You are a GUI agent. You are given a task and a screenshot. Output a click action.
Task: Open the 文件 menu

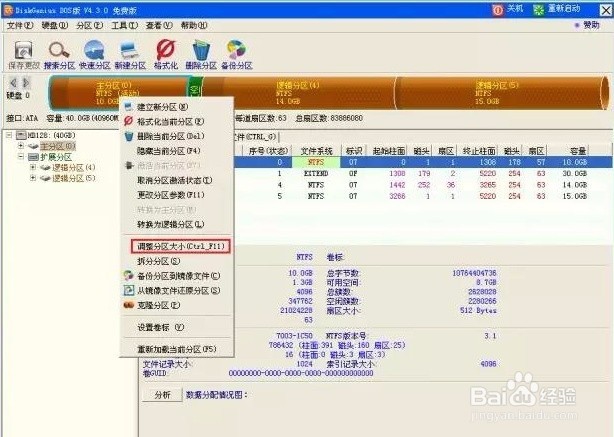(x=20, y=25)
